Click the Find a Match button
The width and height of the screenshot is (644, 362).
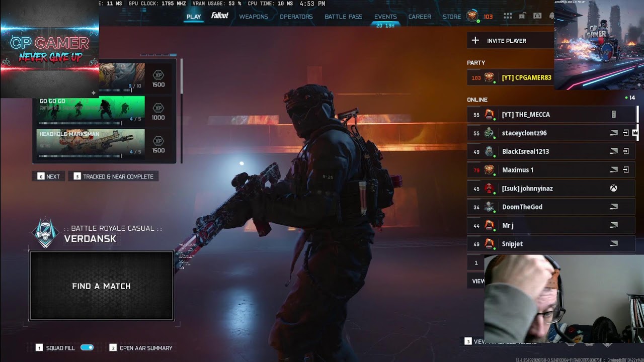click(102, 286)
